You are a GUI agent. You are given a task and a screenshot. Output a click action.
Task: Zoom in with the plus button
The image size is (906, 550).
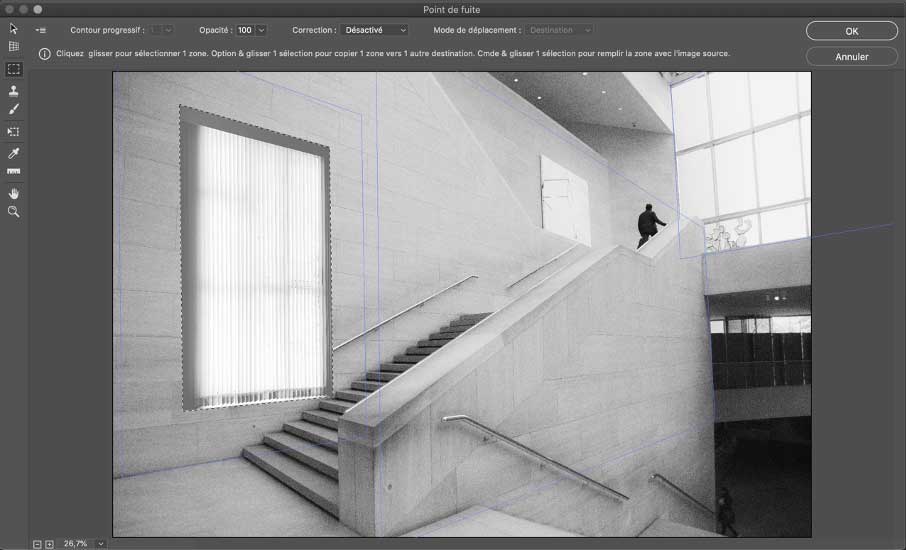[50, 544]
